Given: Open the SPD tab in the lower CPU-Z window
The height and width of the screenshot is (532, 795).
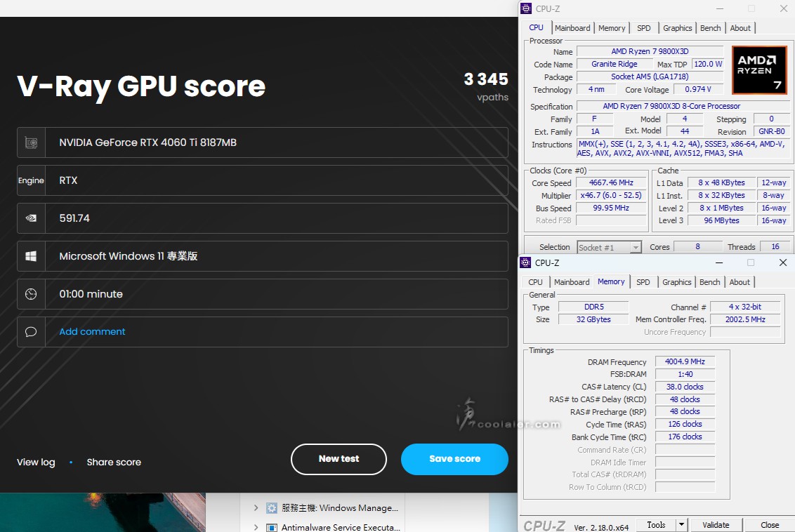Looking at the screenshot, I should pyautogui.click(x=643, y=282).
